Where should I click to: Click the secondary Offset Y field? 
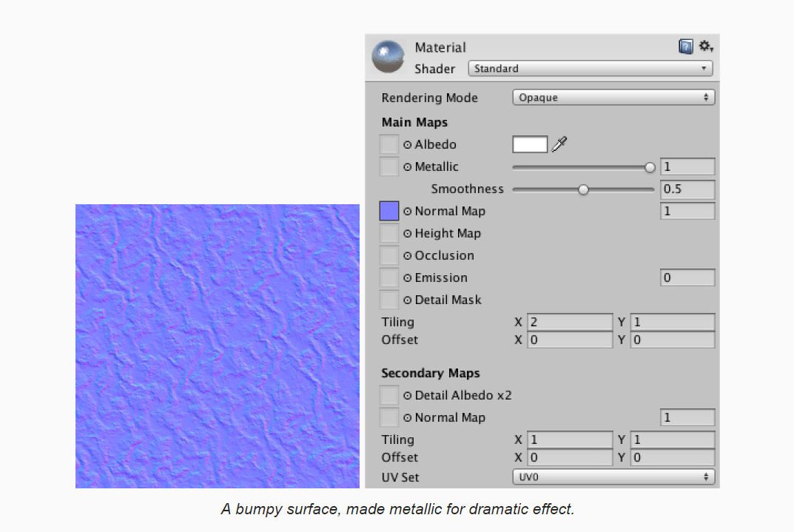click(x=673, y=457)
